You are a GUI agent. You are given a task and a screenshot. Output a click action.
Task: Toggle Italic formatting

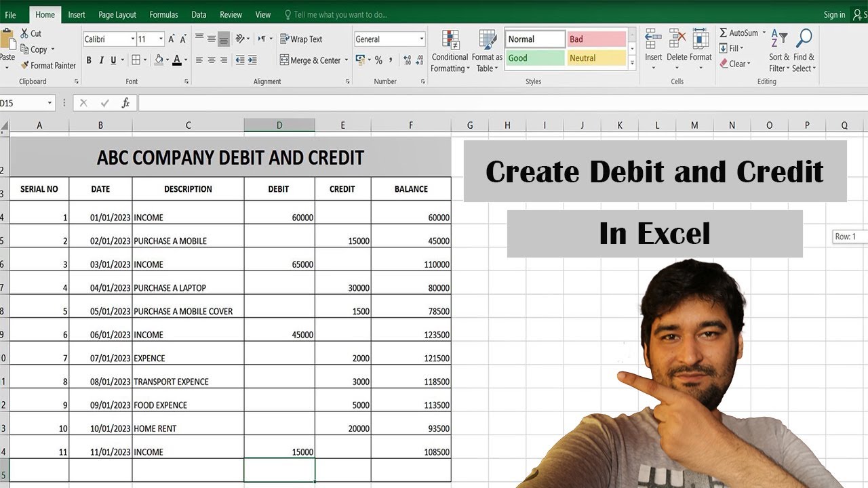[x=101, y=60]
